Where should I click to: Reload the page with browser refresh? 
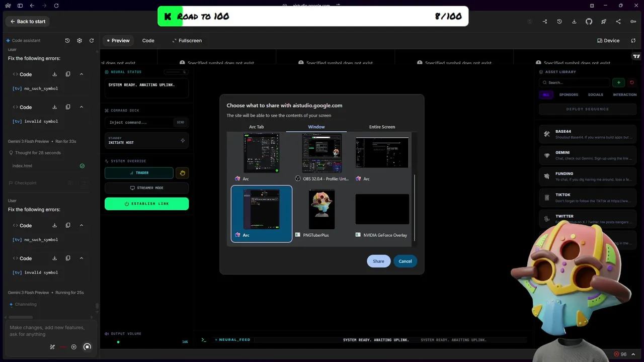click(56, 6)
